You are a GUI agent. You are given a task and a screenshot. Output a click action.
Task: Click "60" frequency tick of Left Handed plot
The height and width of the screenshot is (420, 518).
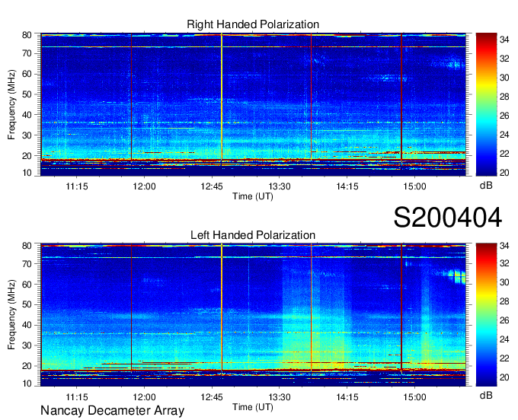pos(27,285)
